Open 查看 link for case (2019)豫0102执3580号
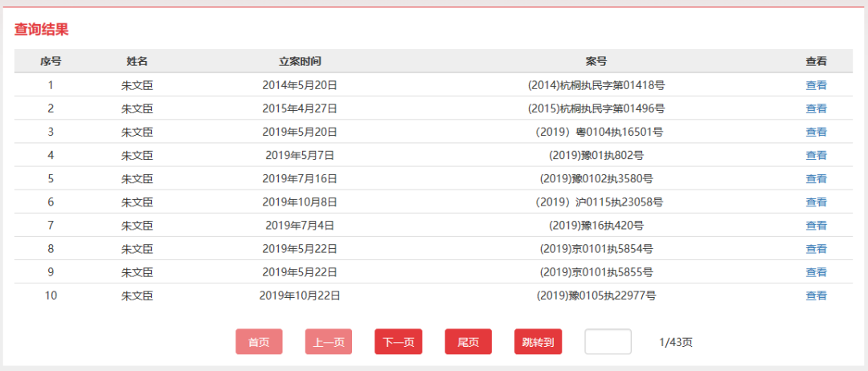 816,179
